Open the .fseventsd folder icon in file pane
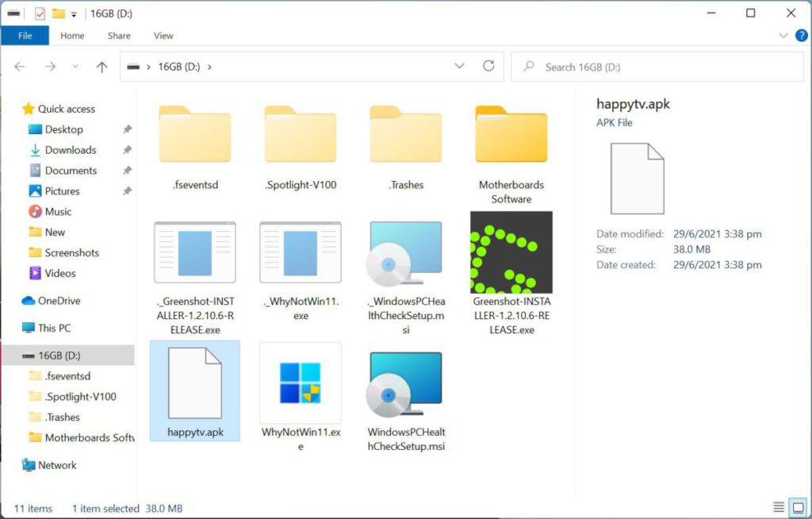812x519 pixels. coord(195,134)
